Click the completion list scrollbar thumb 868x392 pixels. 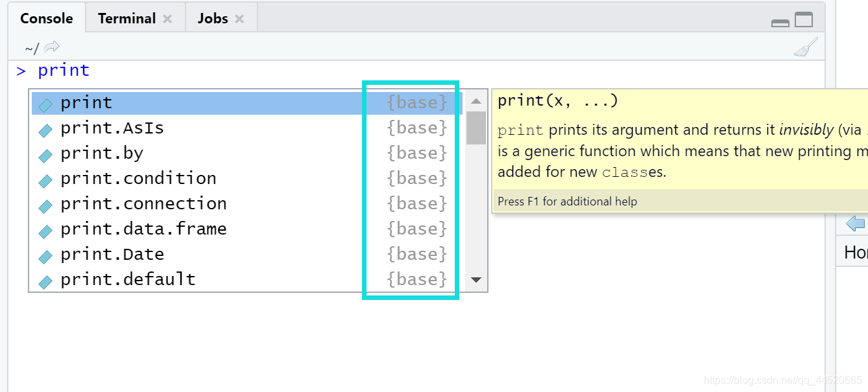(476, 128)
